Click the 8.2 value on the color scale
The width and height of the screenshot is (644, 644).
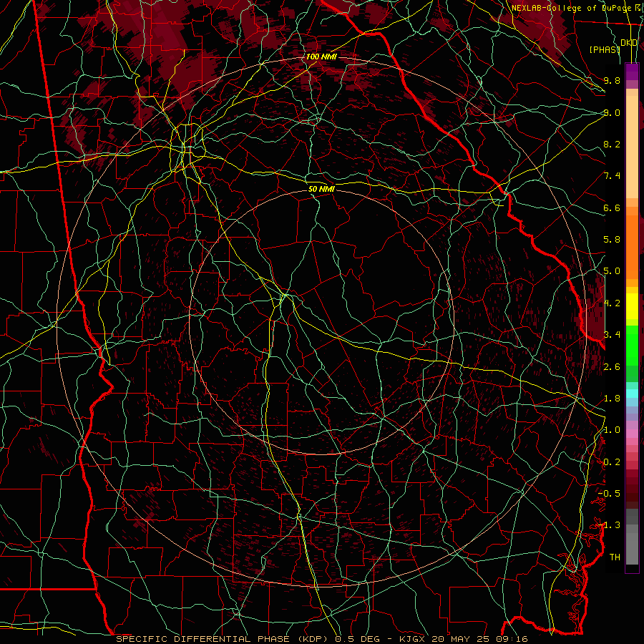[x=612, y=144]
